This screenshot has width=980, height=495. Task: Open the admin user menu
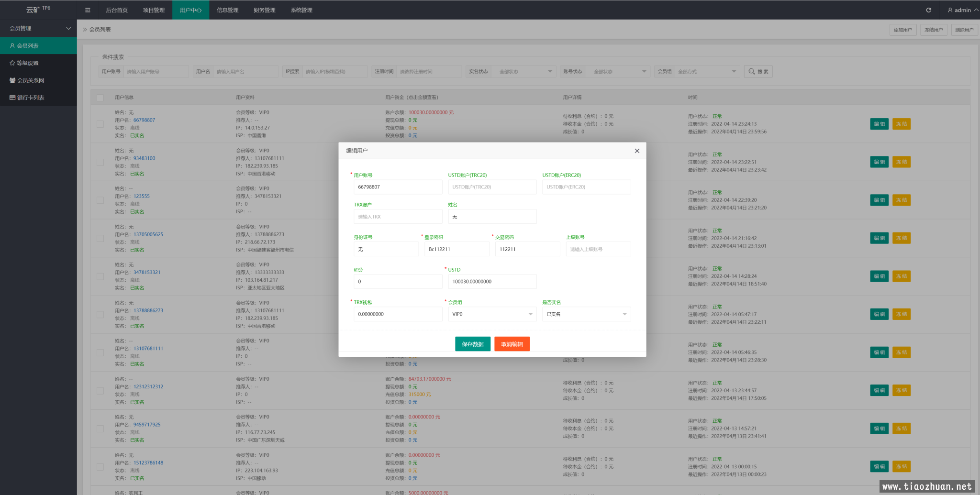tap(963, 10)
